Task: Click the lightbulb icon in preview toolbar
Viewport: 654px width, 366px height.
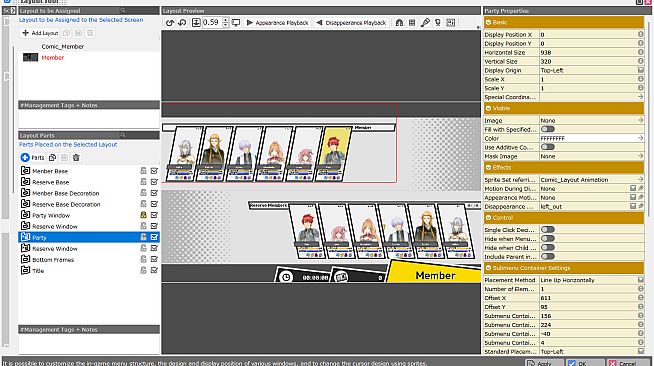Action: [438, 23]
